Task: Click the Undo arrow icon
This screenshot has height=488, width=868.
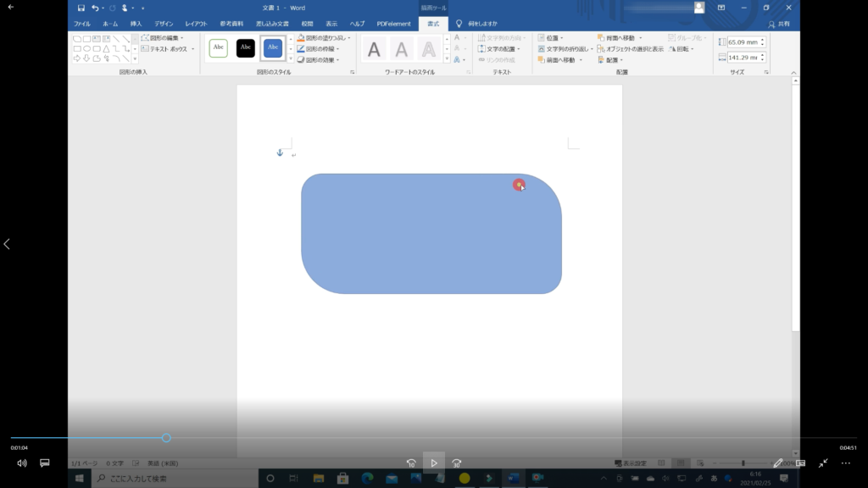Action: (95, 8)
